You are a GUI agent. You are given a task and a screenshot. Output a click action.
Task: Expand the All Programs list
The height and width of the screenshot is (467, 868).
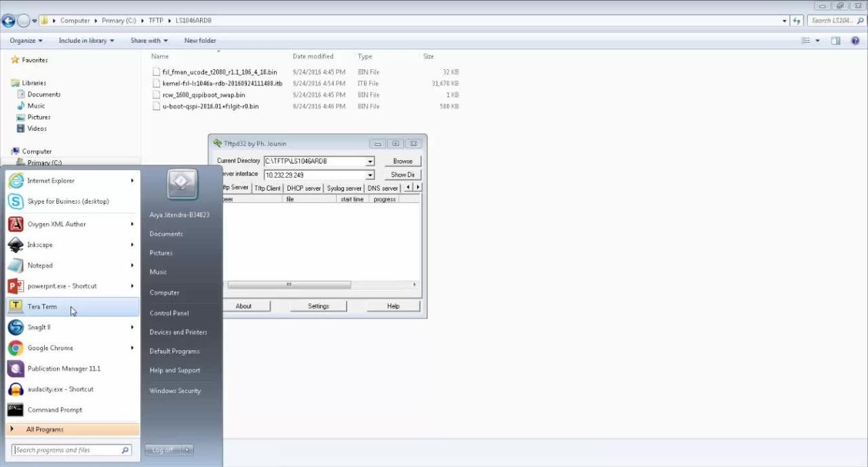coord(45,430)
